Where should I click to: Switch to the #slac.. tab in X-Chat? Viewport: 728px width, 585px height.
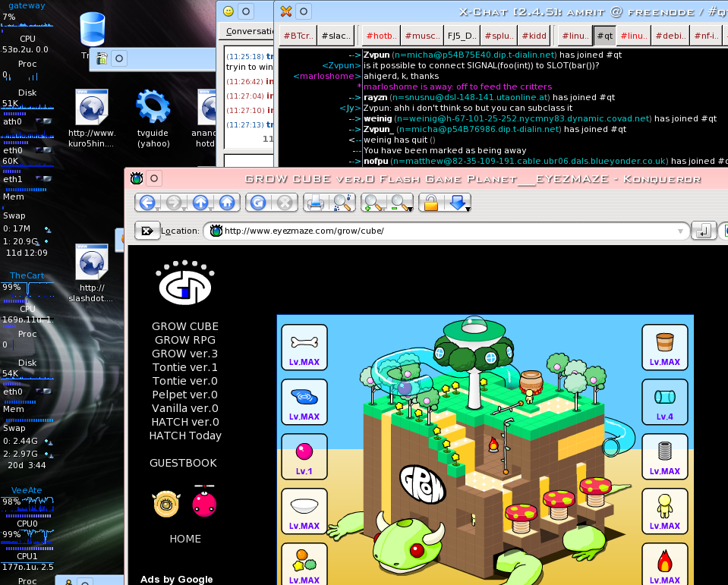[x=336, y=36]
